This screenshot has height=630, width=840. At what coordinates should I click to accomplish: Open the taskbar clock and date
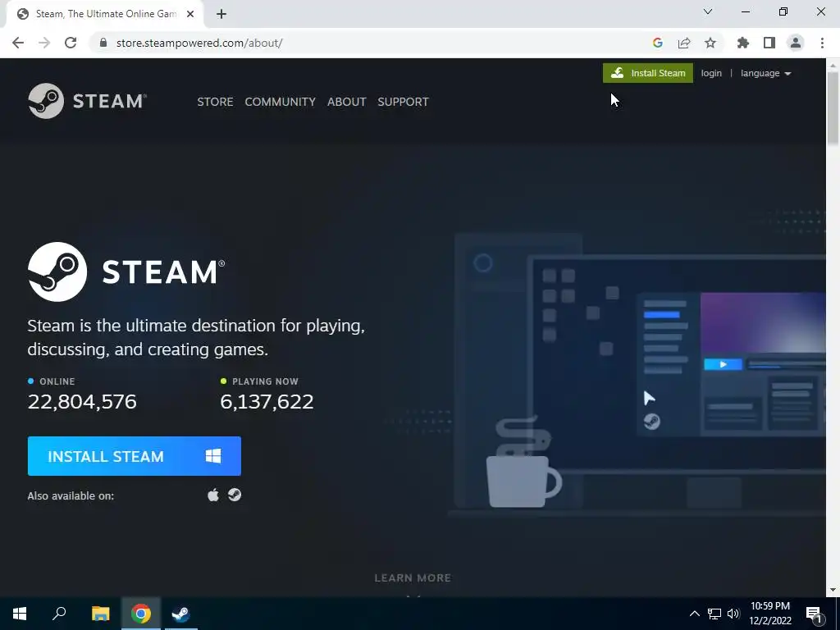coord(769,614)
